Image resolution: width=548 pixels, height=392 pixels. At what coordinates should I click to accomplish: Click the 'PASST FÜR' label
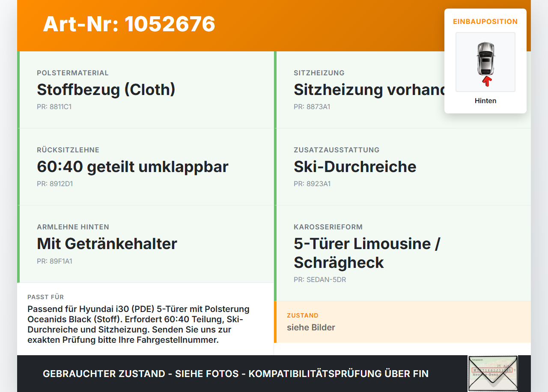click(x=45, y=297)
